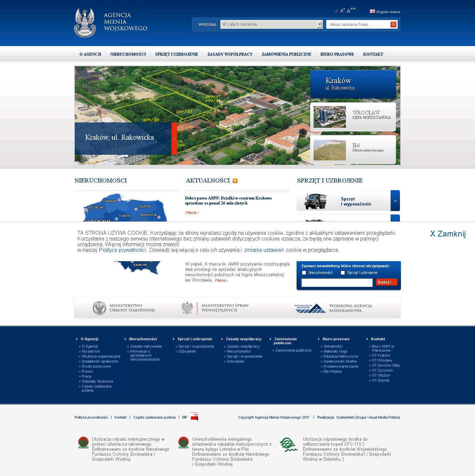Click Więcej under the Kraków news headline
Screen dimensions: 475x476
pyautogui.click(x=192, y=212)
